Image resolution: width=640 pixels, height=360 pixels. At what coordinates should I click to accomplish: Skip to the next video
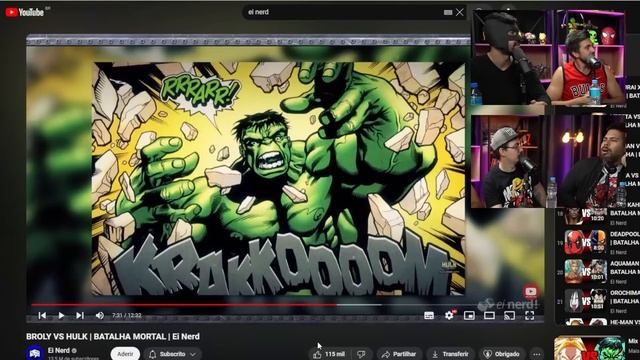click(x=80, y=315)
